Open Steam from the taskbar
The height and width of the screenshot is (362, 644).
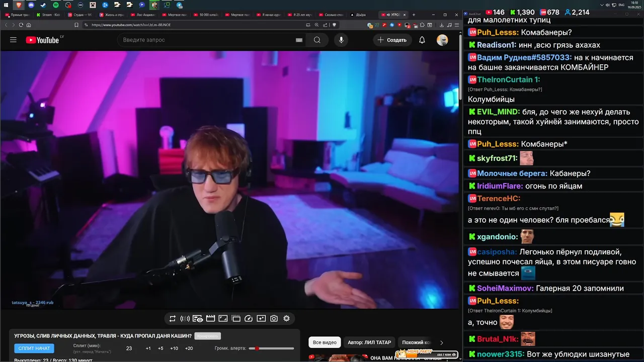point(43,5)
